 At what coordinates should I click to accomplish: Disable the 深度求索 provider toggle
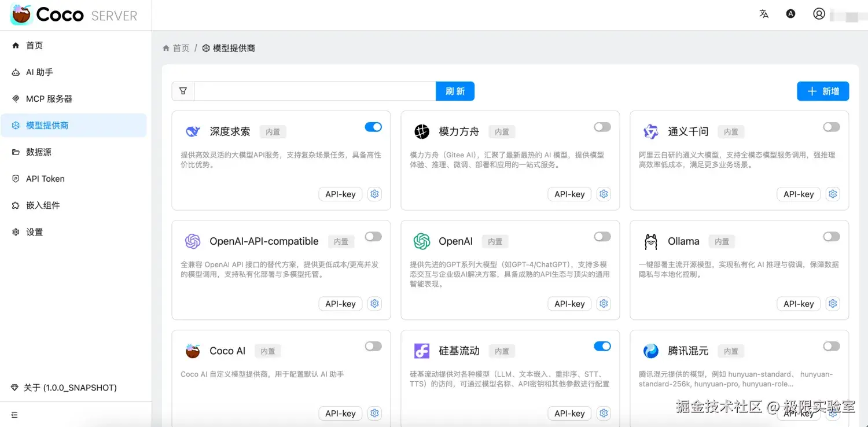pos(373,127)
